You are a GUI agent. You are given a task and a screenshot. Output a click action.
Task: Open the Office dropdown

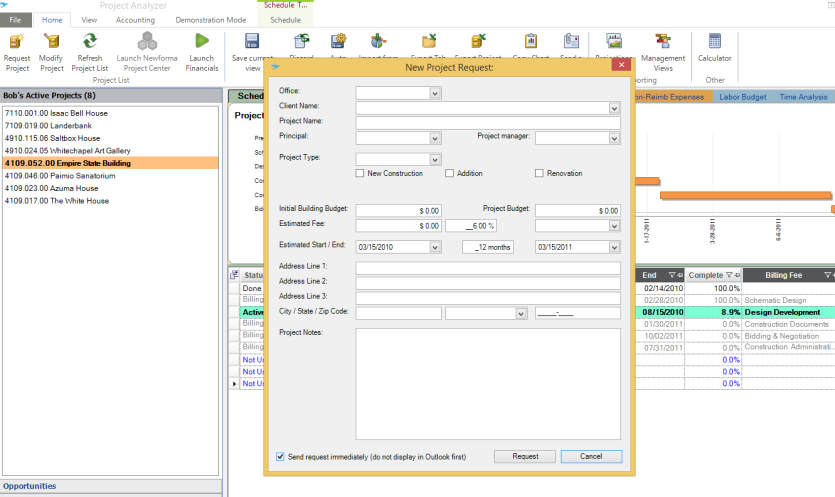click(435, 93)
